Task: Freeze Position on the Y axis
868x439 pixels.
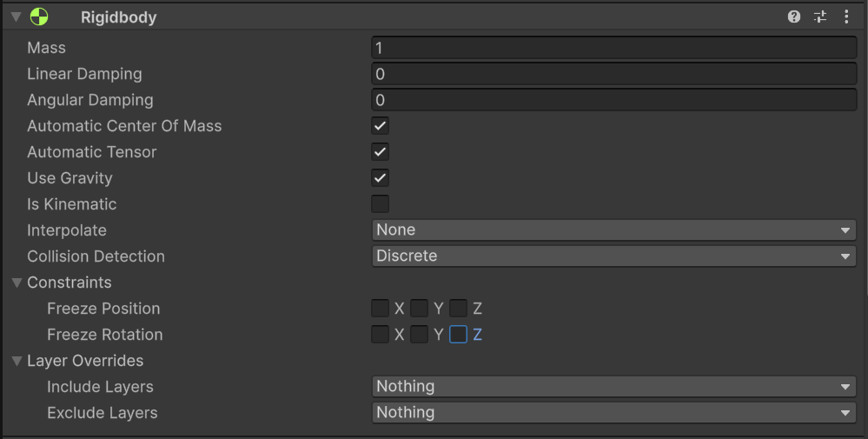Action: (419, 309)
